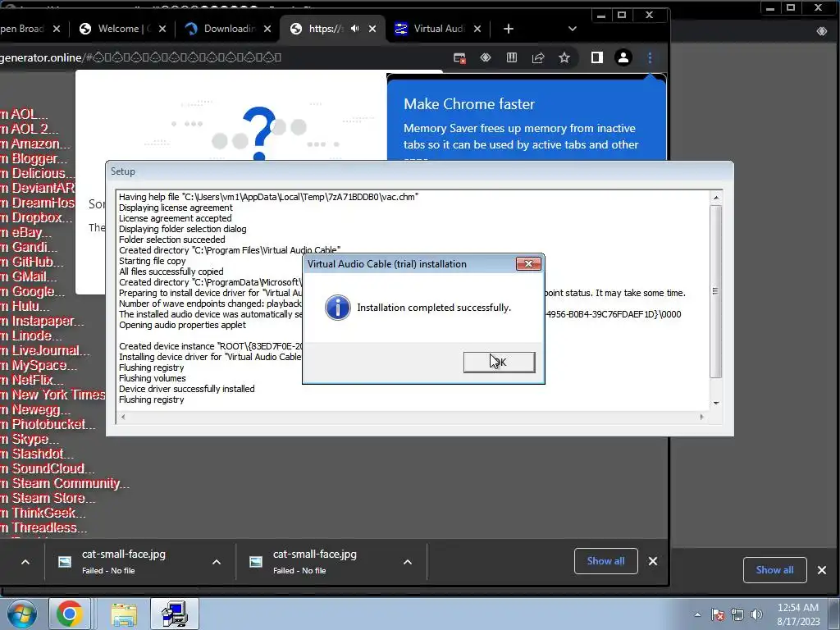The width and height of the screenshot is (840, 630).
Task: Close the Virtual Audio tab
Action: pos(477,29)
